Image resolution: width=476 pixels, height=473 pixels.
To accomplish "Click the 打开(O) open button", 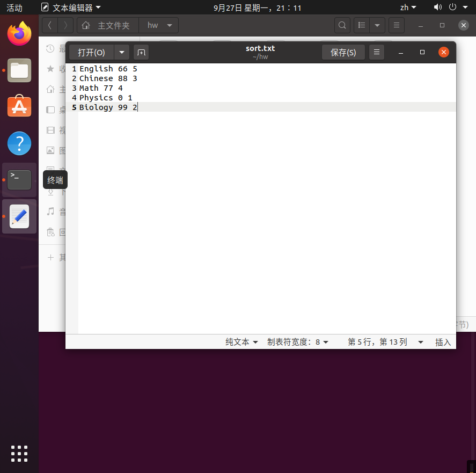I will [x=91, y=52].
